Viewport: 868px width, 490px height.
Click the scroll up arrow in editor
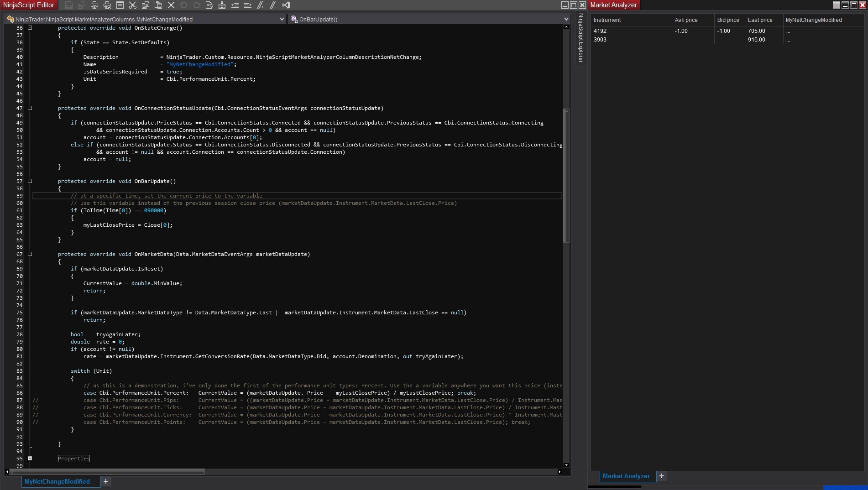point(566,27)
